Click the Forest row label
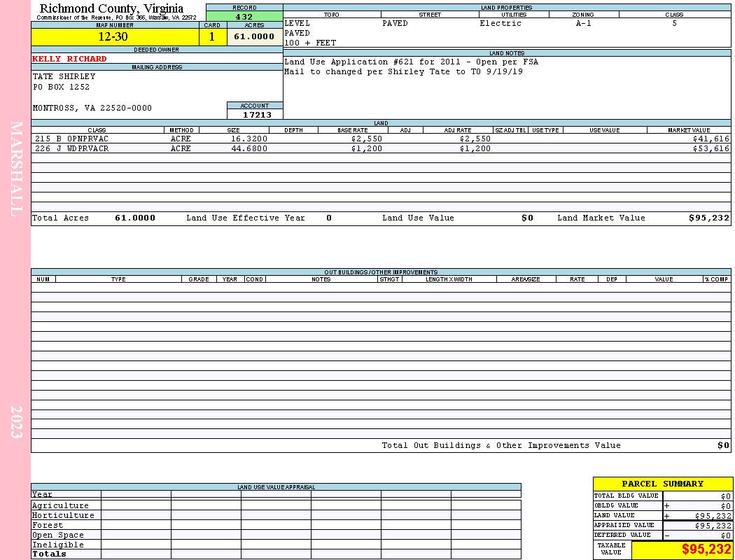The width and height of the screenshot is (735, 560). coord(48,525)
